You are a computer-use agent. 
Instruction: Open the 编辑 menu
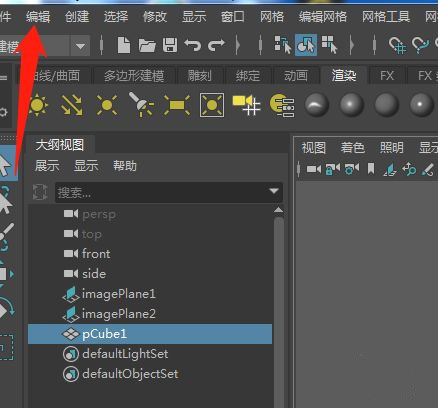click(38, 16)
